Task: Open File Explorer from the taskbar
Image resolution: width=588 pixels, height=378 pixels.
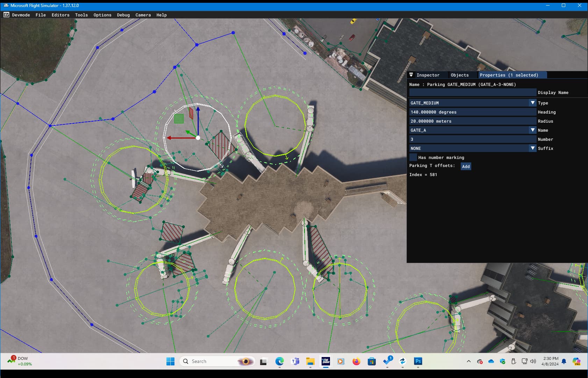Action: click(x=310, y=361)
